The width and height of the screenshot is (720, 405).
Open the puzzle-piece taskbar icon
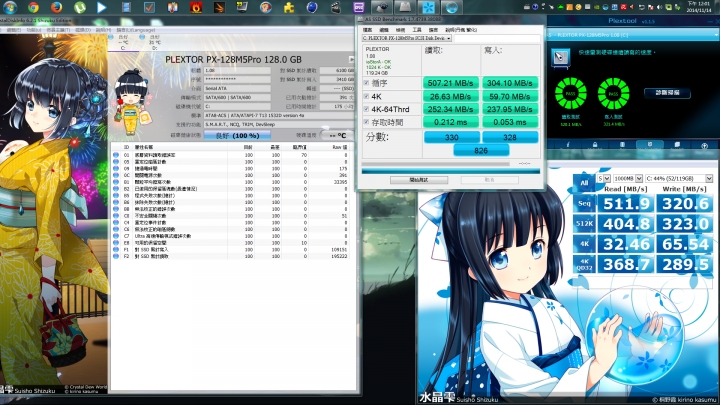coord(289,7)
